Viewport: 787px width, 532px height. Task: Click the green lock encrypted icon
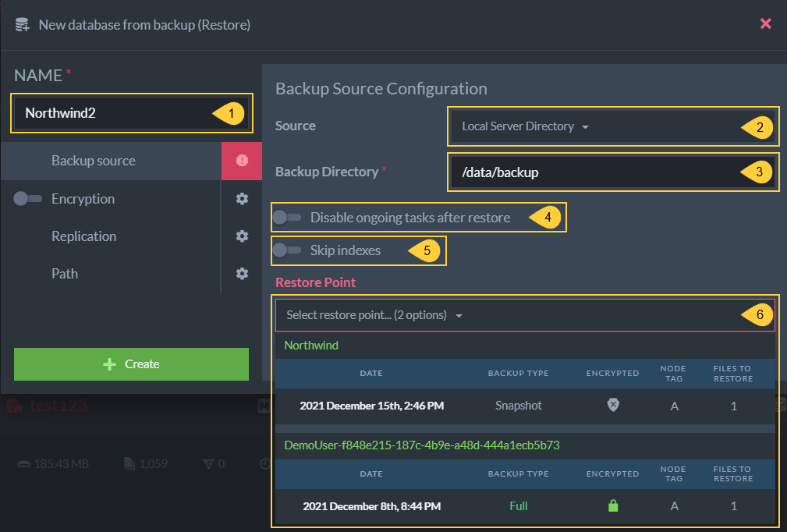click(x=613, y=505)
